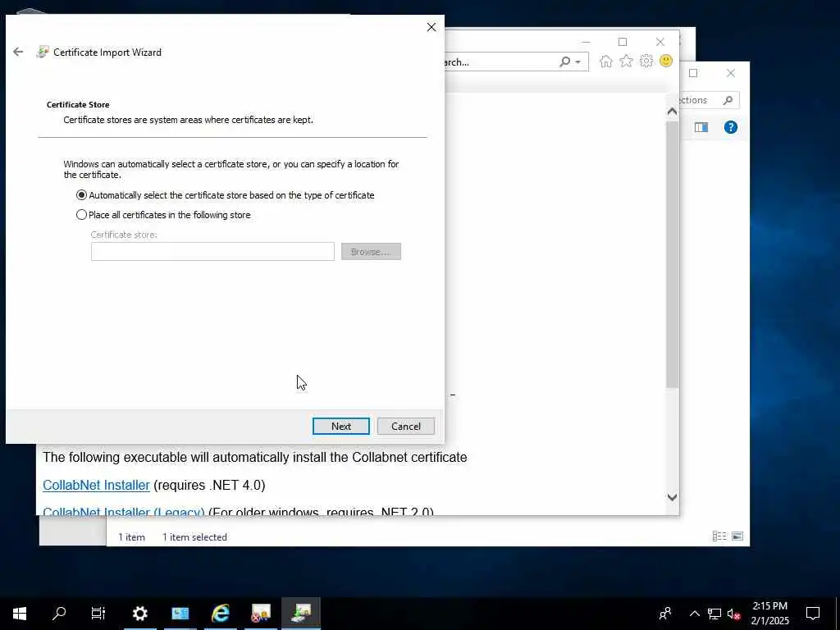Screen dimensions: 840x630
Task: Open the clock showing 2:15 PM
Action: [x=769, y=614]
